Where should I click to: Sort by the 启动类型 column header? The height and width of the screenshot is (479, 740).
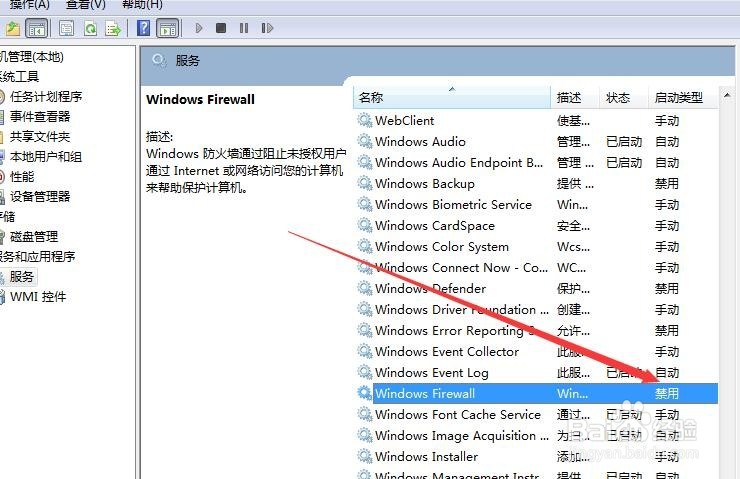[683, 98]
